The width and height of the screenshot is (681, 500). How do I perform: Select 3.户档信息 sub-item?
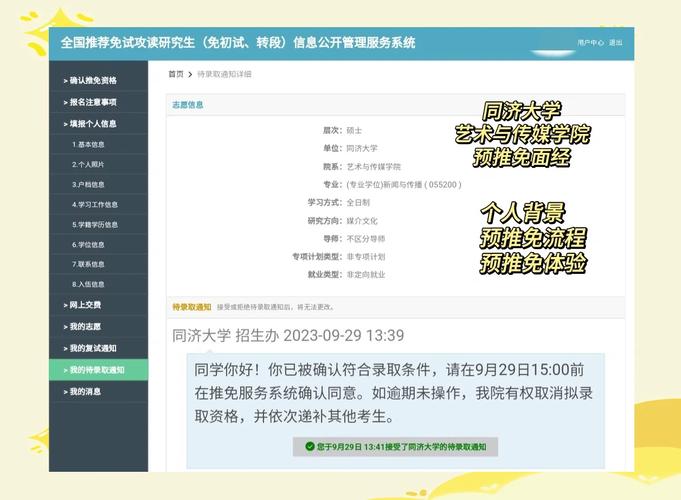click(x=88, y=184)
